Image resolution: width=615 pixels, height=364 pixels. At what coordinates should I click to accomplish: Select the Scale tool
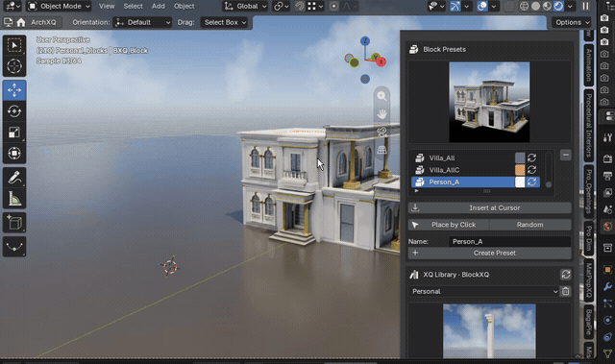[14, 133]
